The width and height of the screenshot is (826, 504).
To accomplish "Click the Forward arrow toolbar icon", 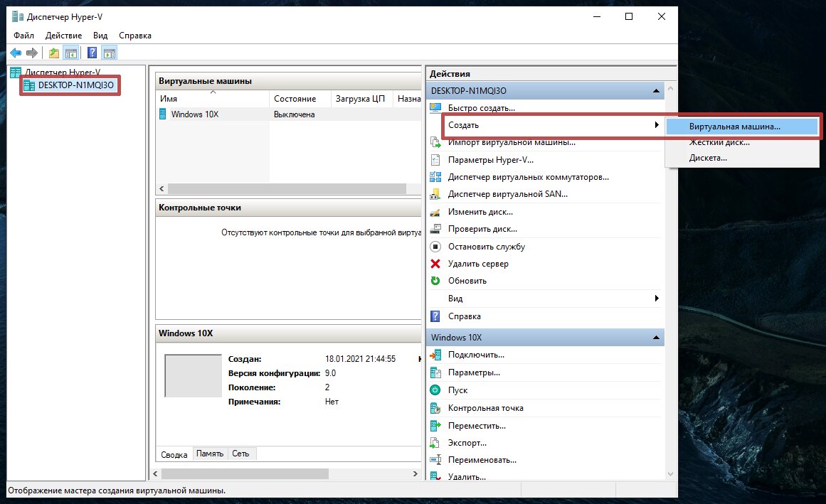I will (32, 53).
